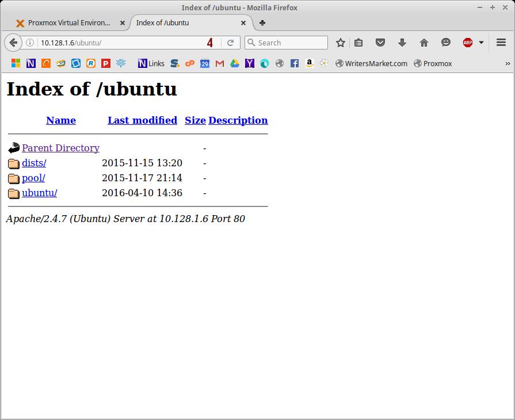The height and width of the screenshot is (420, 515).
Task: Bookmark this page with the star icon
Action: coord(341,43)
